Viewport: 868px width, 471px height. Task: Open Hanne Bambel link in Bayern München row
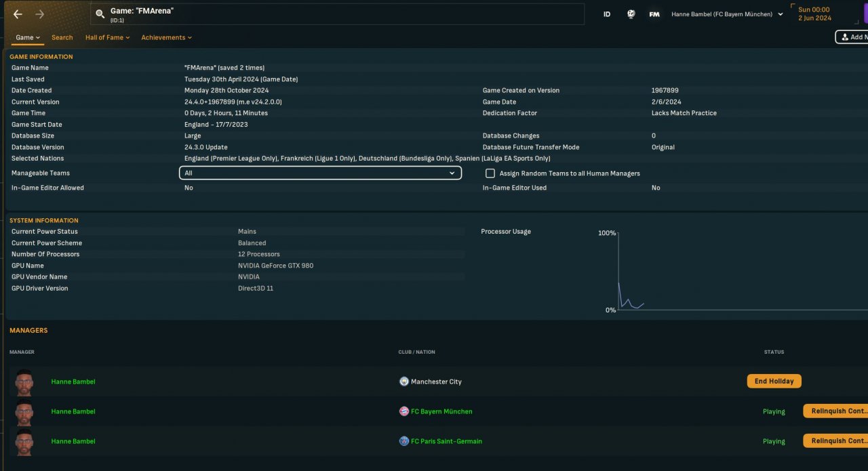[73, 411]
